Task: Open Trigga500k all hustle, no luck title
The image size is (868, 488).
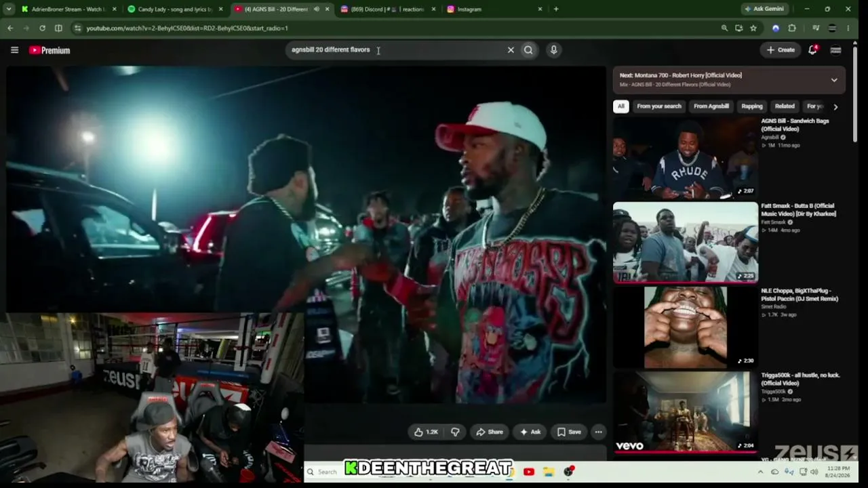Action: 800,379
